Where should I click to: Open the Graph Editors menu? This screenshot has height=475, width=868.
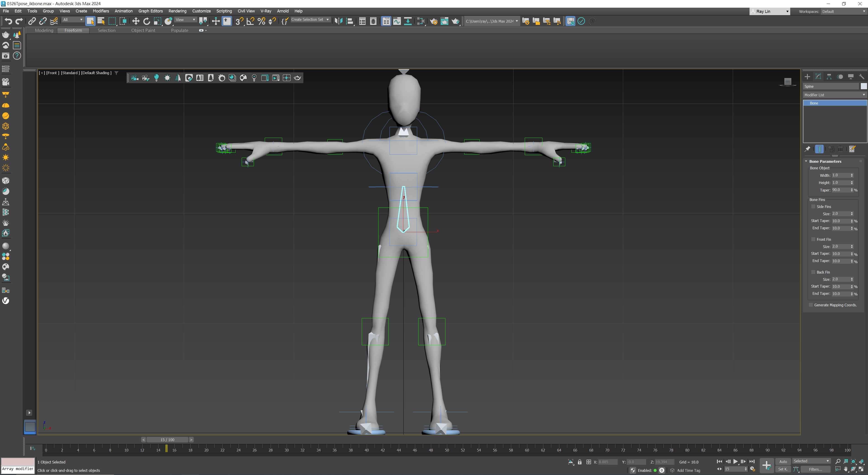click(150, 11)
